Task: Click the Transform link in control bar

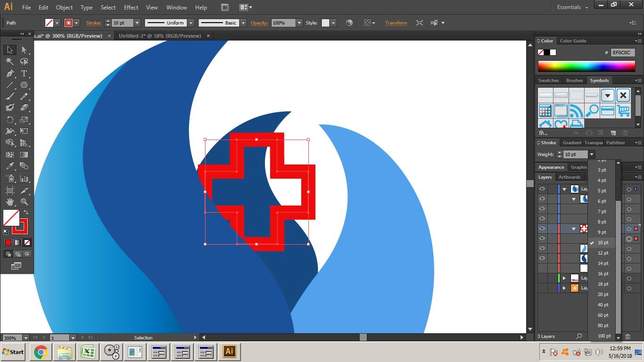Action: [396, 23]
